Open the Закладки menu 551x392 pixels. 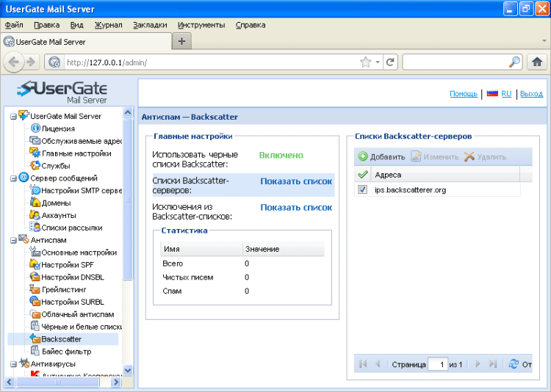(150, 25)
